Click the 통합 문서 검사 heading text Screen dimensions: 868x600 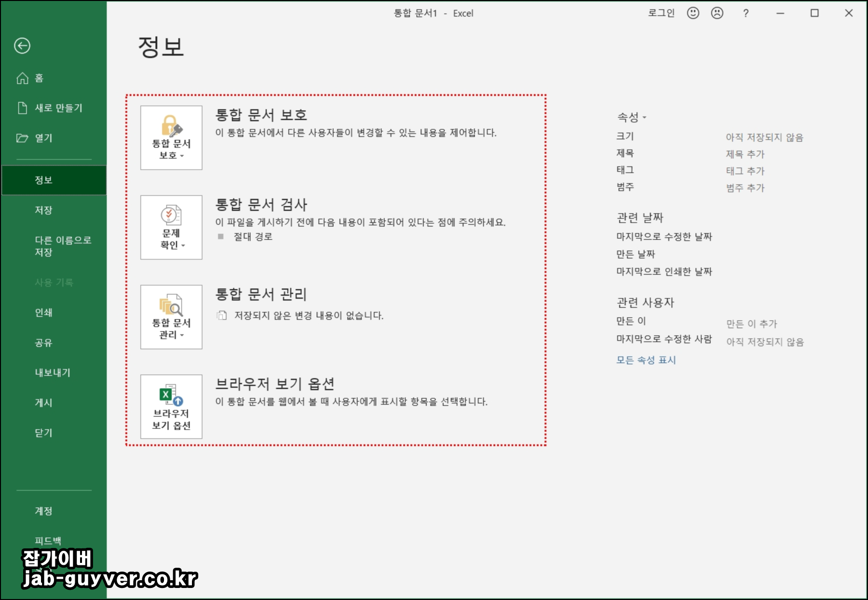261,205
